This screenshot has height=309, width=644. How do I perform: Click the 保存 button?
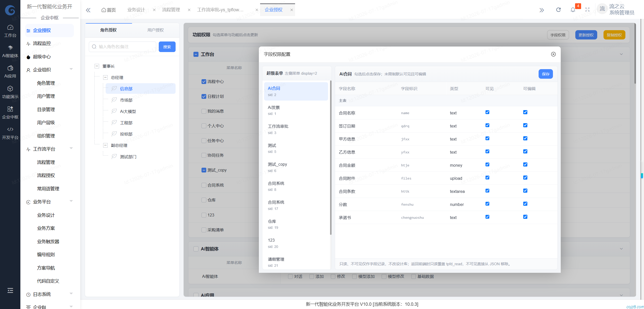click(546, 74)
